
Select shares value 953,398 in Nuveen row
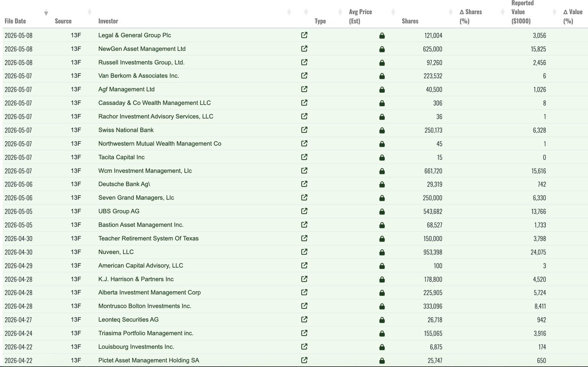(x=432, y=252)
